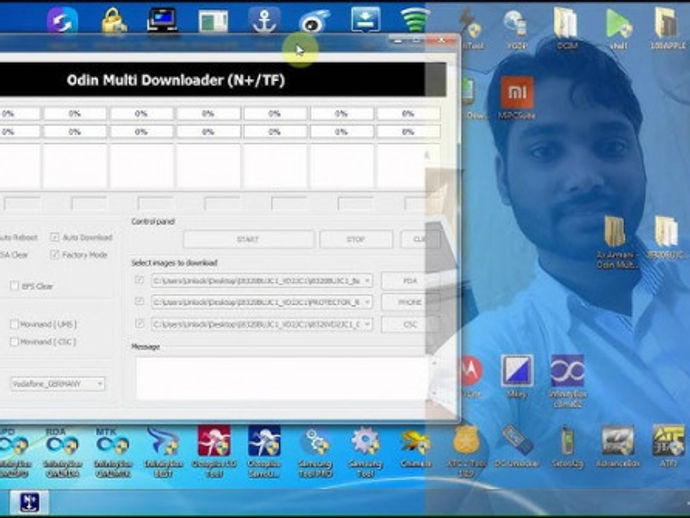Screen dimensions: 690x518
Task: Toggle the Auto Download checkbox
Action: [55, 237]
